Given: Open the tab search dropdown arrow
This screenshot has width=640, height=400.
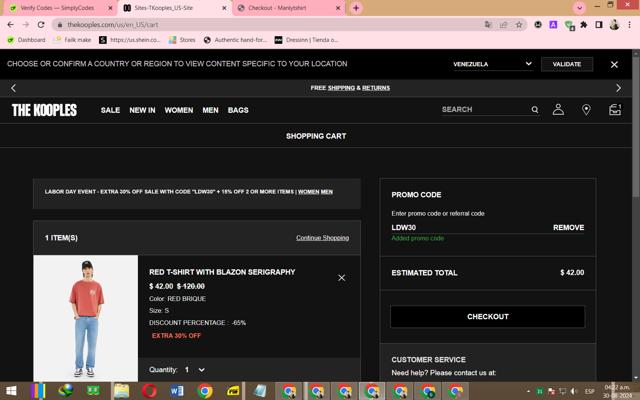Looking at the screenshot, I should [579, 7].
